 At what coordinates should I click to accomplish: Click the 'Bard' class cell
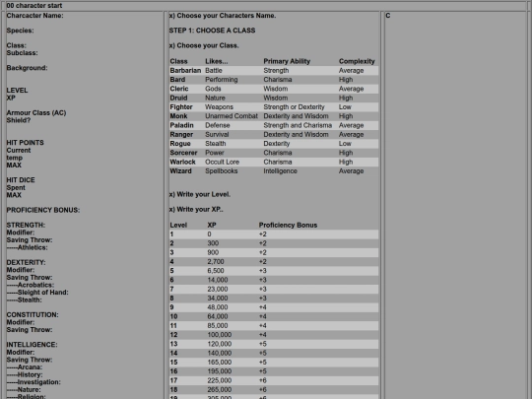[177, 80]
